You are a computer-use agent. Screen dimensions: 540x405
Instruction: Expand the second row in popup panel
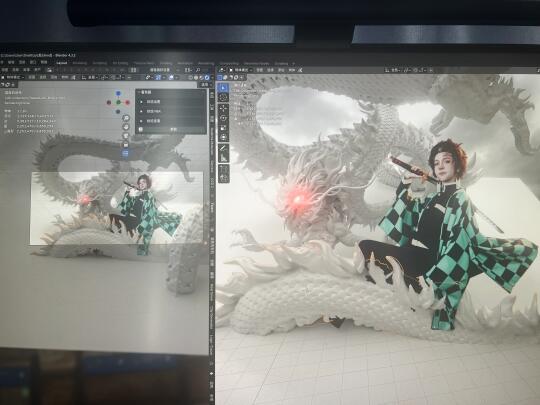[x=171, y=112]
